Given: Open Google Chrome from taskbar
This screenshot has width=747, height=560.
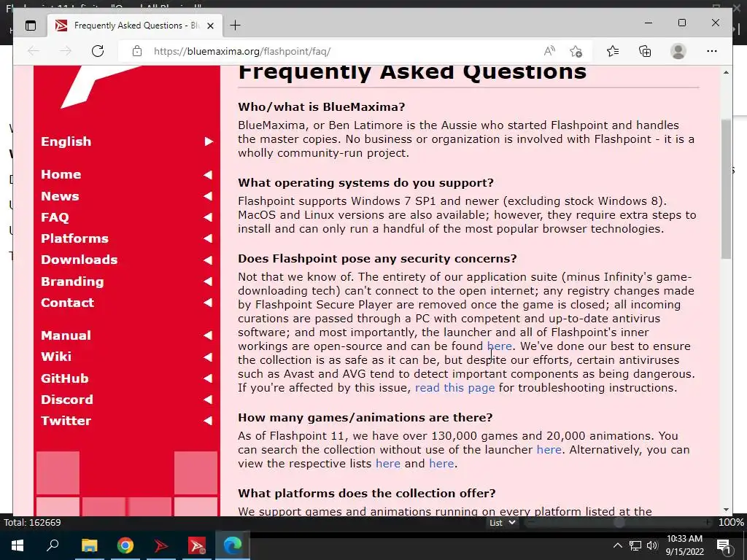Looking at the screenshot, I should point(125,545).
